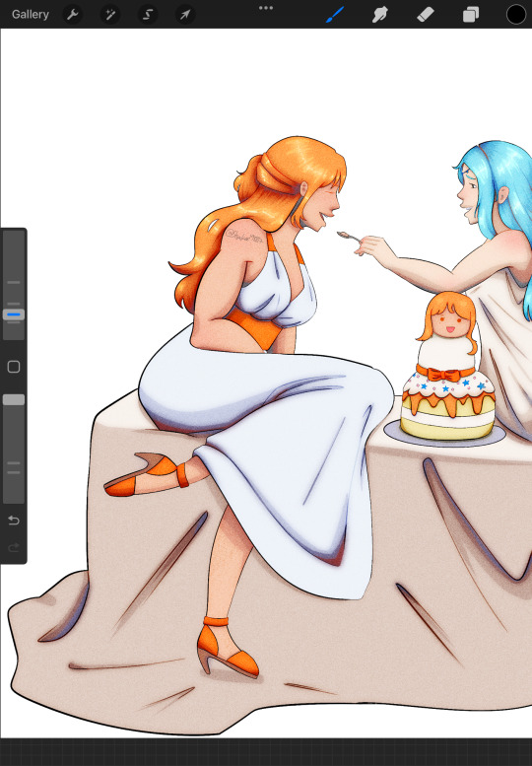The image size is (532, 766).
Task: Select the Eraser tool
Action: [426, 15]
